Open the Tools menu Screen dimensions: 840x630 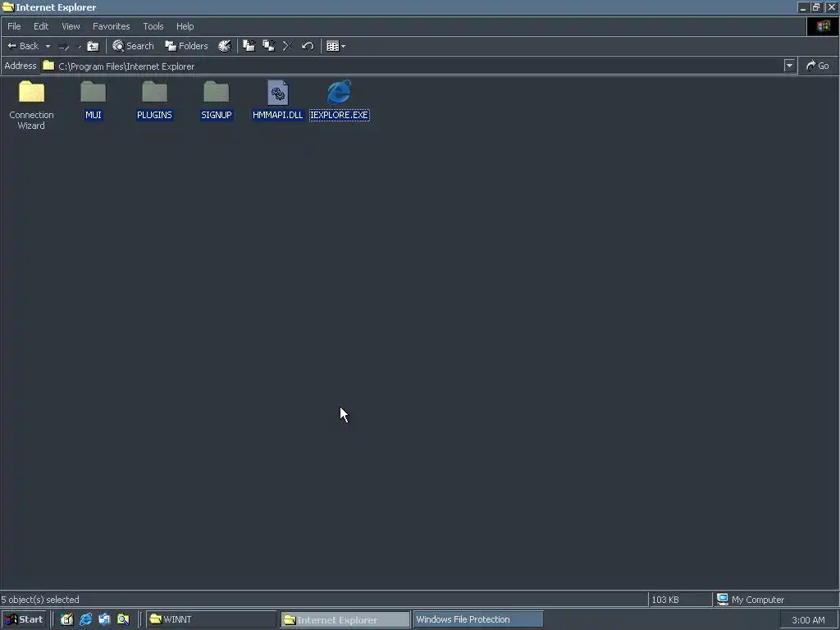coord(153,26)
